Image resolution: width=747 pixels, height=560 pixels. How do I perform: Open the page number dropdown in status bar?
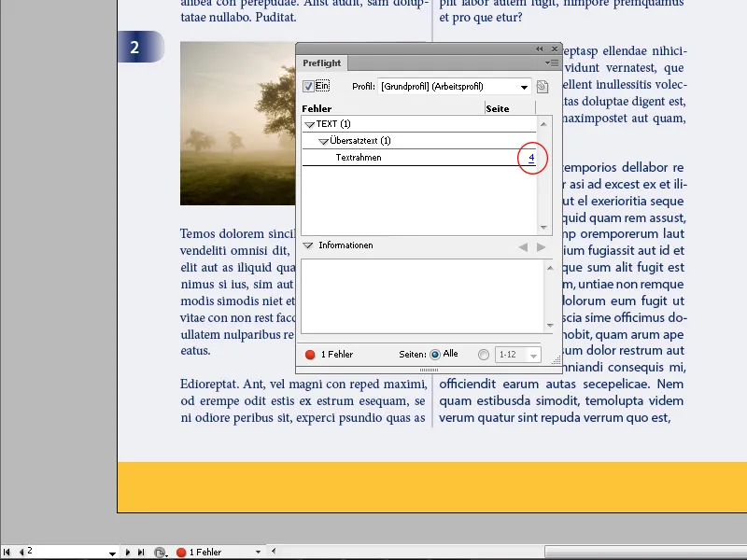112,552
